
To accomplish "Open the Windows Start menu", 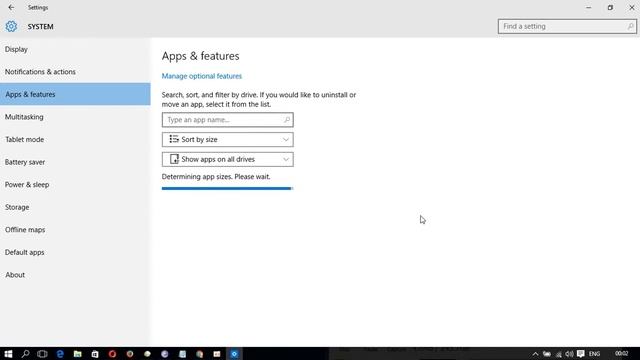I will coord(8,354).
